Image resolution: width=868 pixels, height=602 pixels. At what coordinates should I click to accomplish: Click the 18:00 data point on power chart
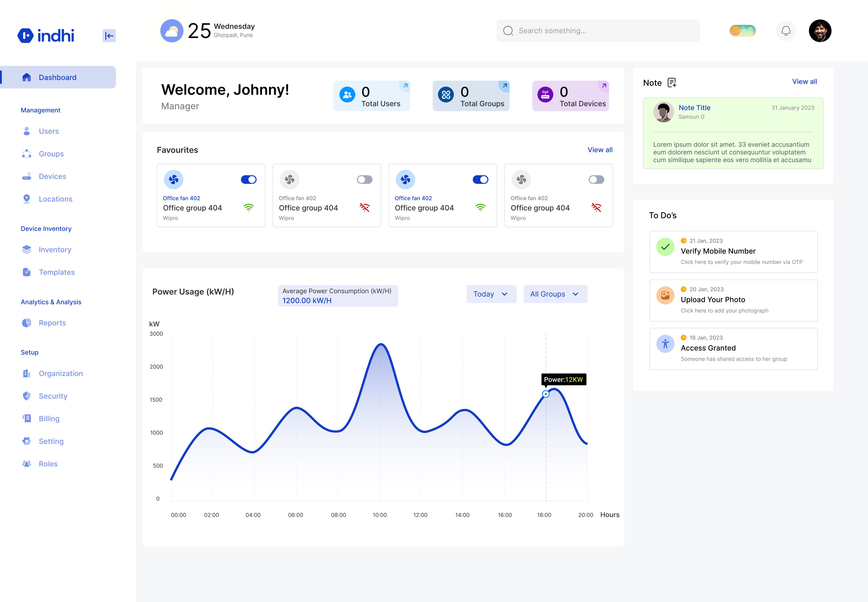tap(545, 394)
